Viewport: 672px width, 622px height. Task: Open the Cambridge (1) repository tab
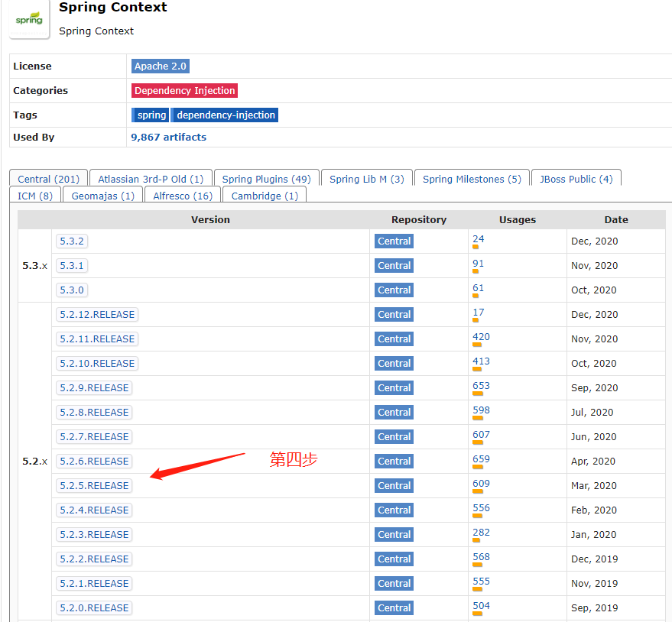pos(264,195)
